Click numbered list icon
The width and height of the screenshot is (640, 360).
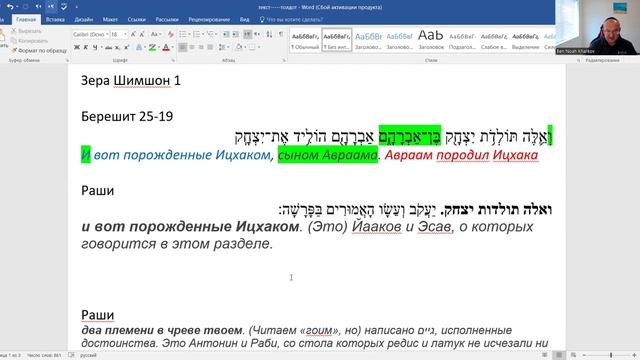click(196, 34)
